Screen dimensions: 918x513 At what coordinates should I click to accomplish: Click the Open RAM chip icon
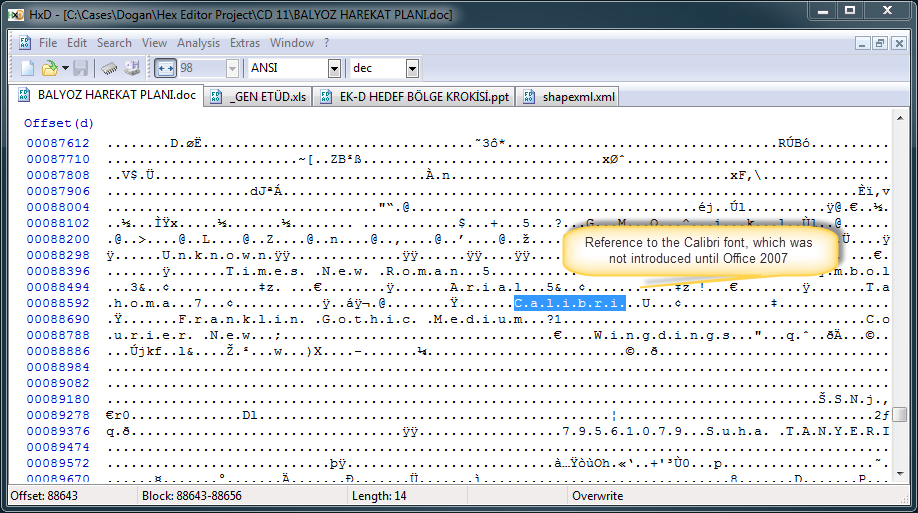tap(110, 68)
